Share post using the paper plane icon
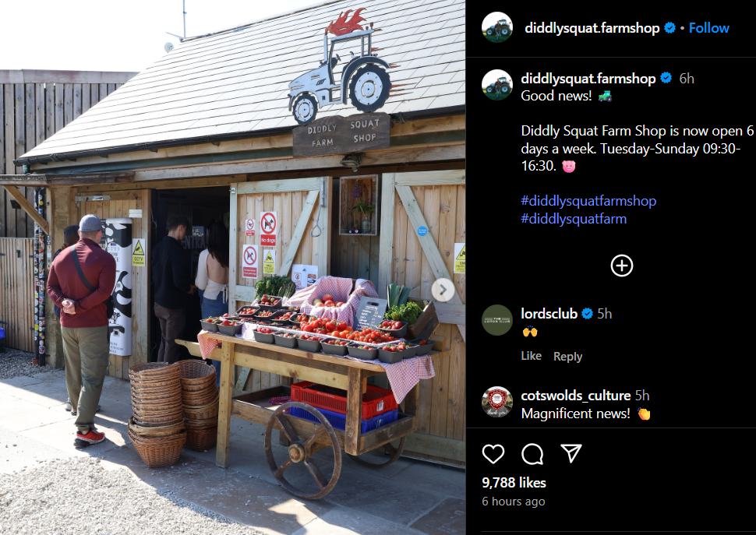The image size is (756, 535). click(x=571, y=453)
